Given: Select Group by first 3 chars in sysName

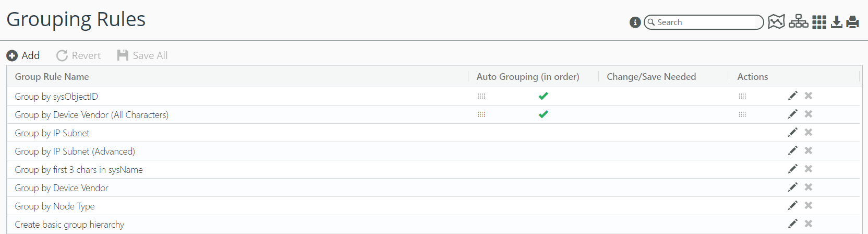Looking at the screenshot, I should 79,170.
